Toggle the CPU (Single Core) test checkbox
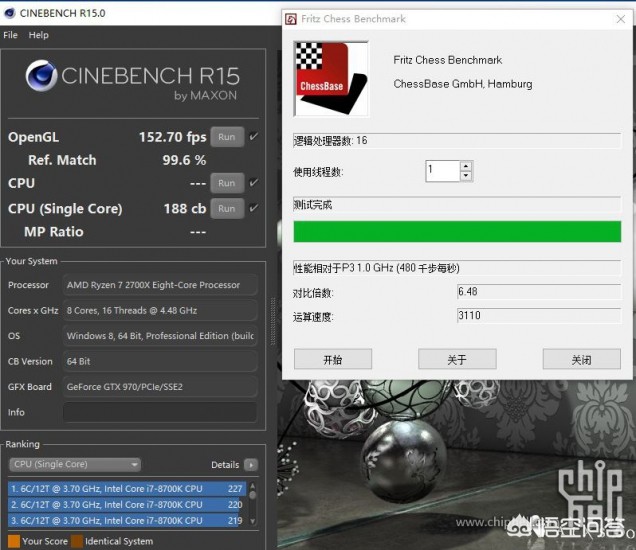Viewport: 636px width, 550px height. [x=254, y=208]
